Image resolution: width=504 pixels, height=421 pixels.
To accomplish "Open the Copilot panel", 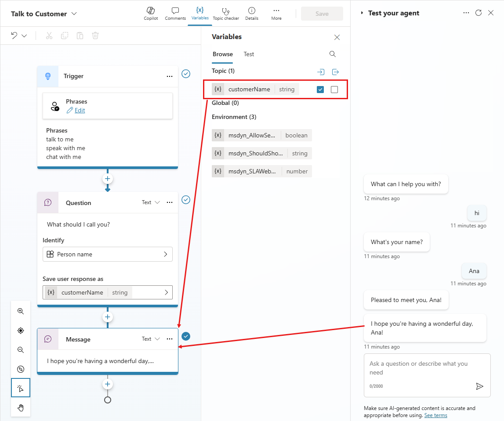I will 151,14.
